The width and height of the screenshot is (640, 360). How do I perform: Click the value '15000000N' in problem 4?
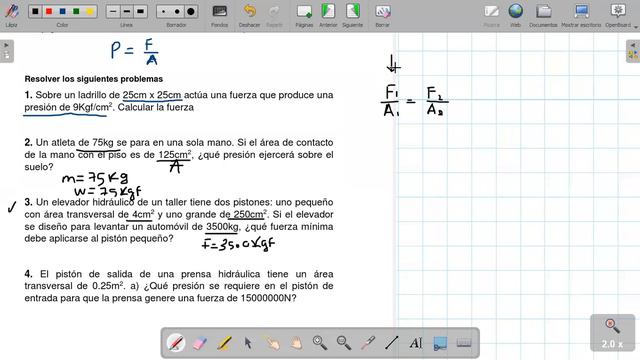click(x=266, y=298)
